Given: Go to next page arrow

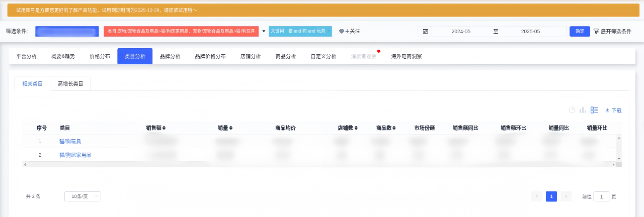Looking at the screenshot, I should [566, 196].
